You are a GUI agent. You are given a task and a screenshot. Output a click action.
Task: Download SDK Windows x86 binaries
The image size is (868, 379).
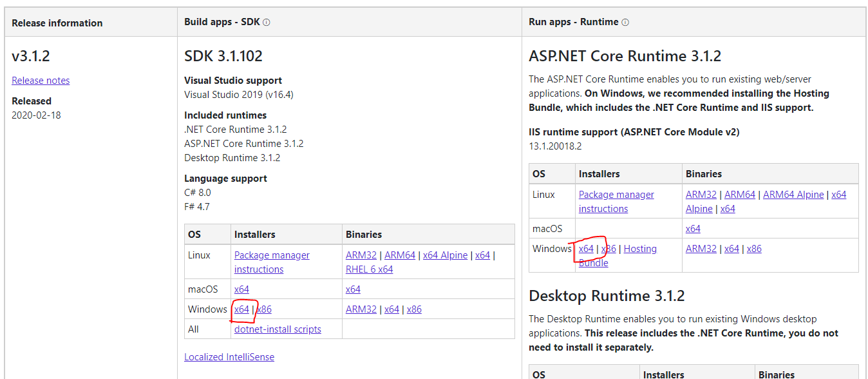point(414,309)
